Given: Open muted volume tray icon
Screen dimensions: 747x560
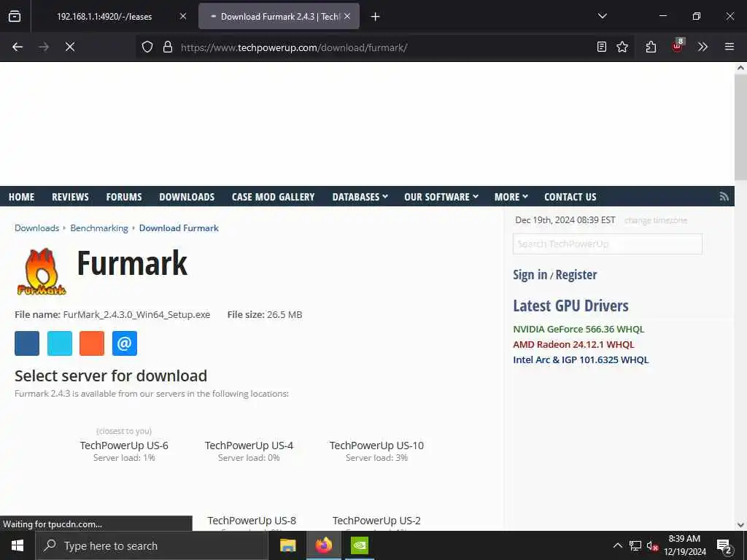Looking at the screenshot, I should tap(652, 545).
